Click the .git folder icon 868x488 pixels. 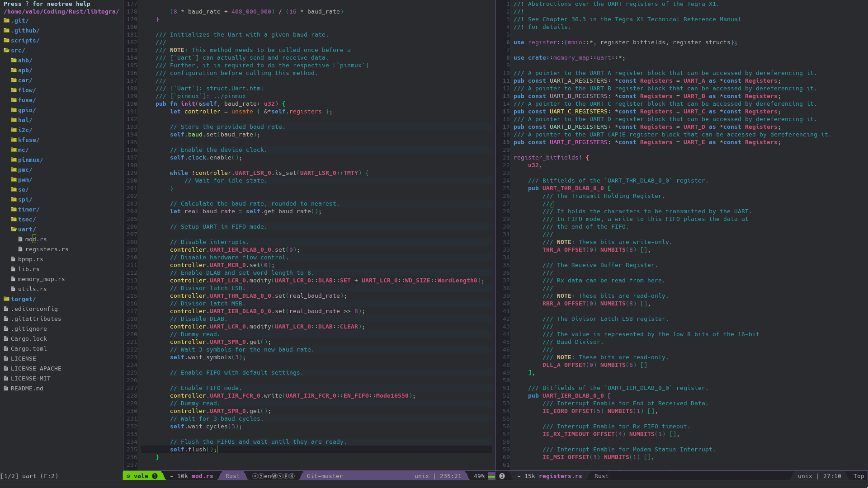[x=6, y=21]
